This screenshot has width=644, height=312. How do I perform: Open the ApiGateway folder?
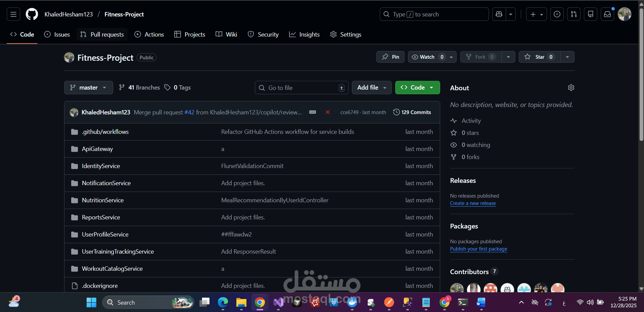97,149
